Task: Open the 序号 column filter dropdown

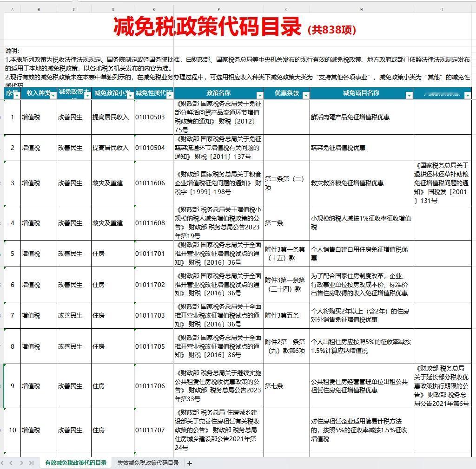Action: click(x=17, y=96)
